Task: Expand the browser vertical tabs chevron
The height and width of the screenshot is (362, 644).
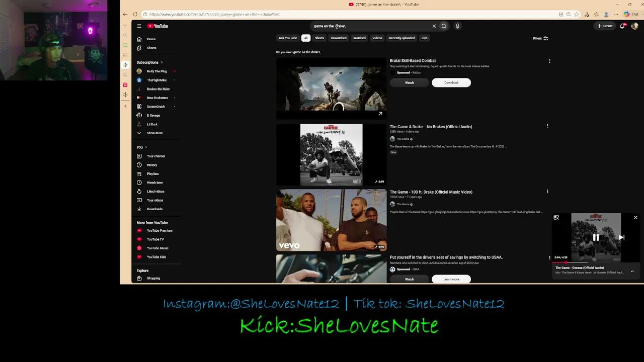Action: (x=125, y=26)
